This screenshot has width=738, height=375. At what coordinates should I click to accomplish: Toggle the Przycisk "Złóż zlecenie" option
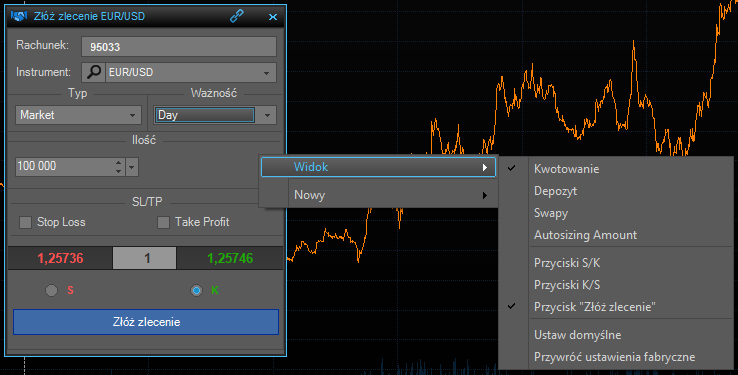pyautogui.click(x=616, y=307)
